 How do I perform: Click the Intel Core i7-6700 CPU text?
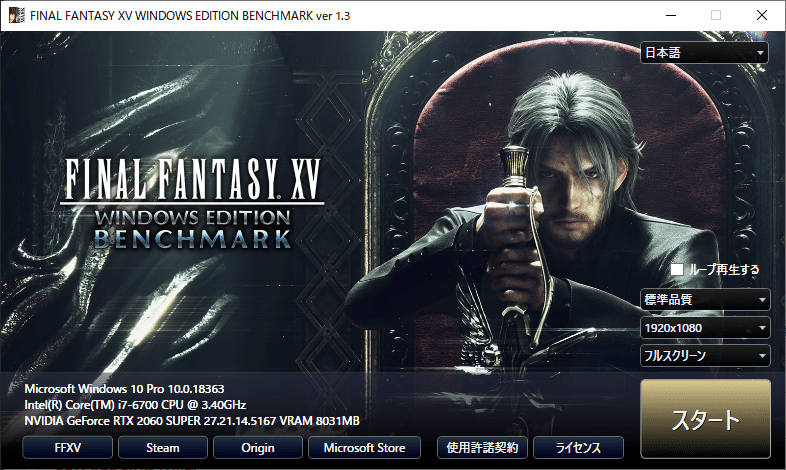point(135,405)
